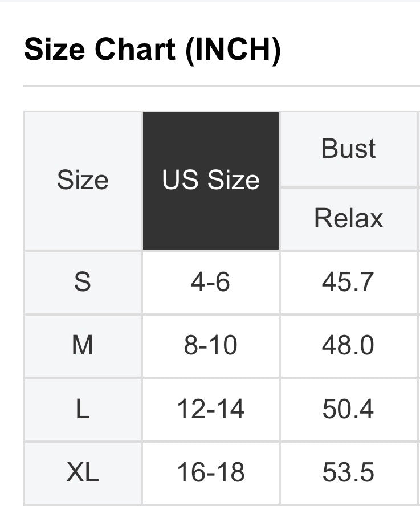Click the 4-6 US size cell
420x506 pixels.
click(211, 282)
